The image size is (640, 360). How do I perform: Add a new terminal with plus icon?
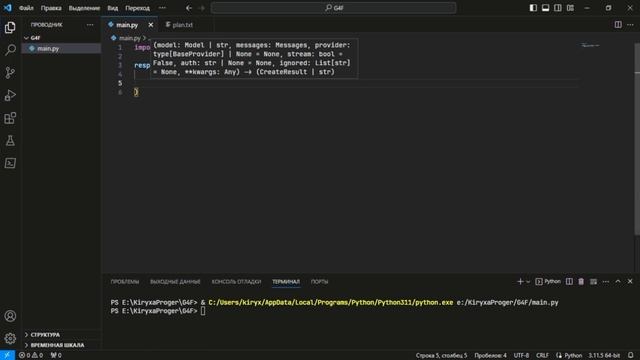pos(520,282)
